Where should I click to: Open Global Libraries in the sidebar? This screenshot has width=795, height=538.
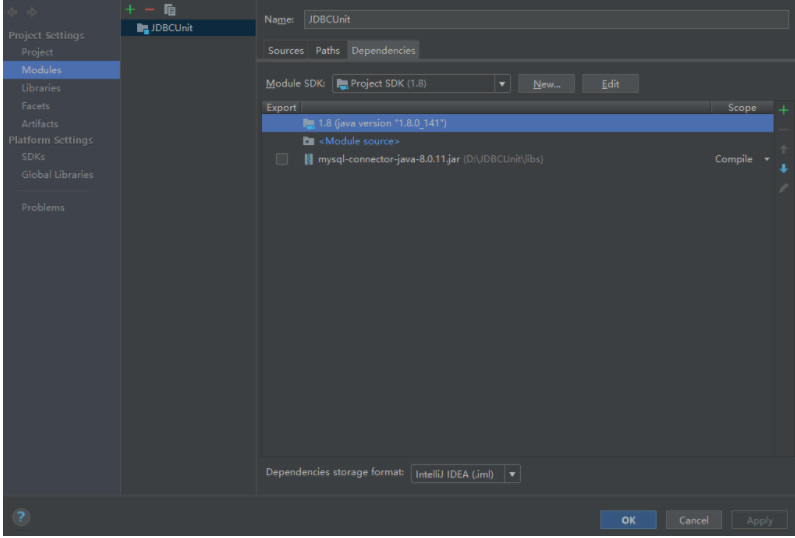57,174
